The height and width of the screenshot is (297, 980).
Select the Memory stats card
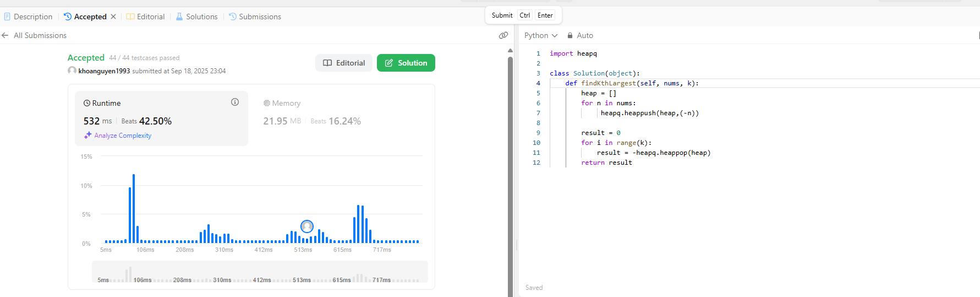[341, 118]
